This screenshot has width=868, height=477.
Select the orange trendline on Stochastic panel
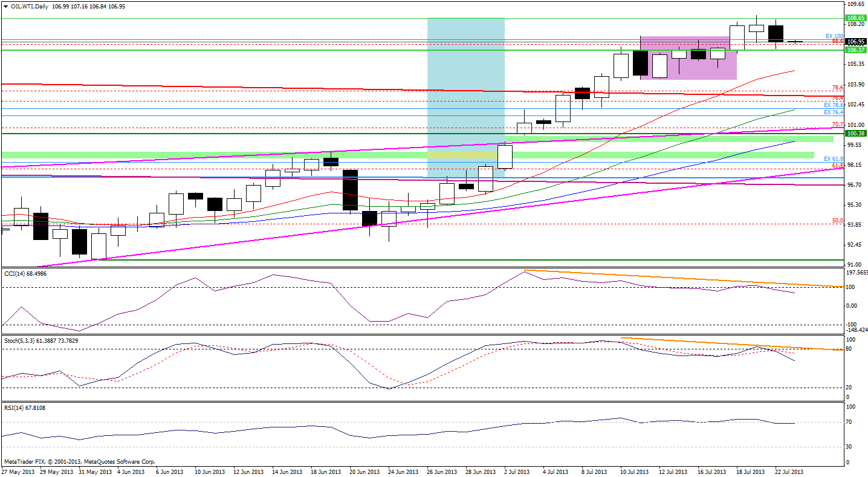click(731, 344)
